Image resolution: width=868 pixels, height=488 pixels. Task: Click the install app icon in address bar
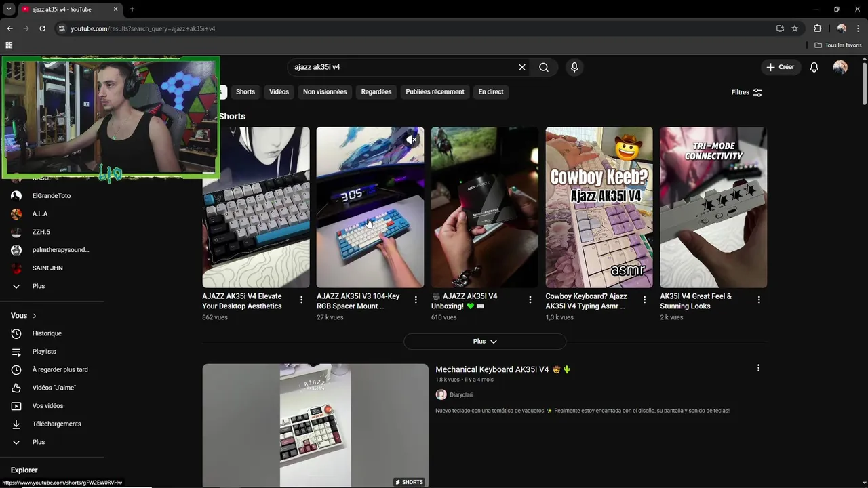pyautogui.click(x=780, y=28)
